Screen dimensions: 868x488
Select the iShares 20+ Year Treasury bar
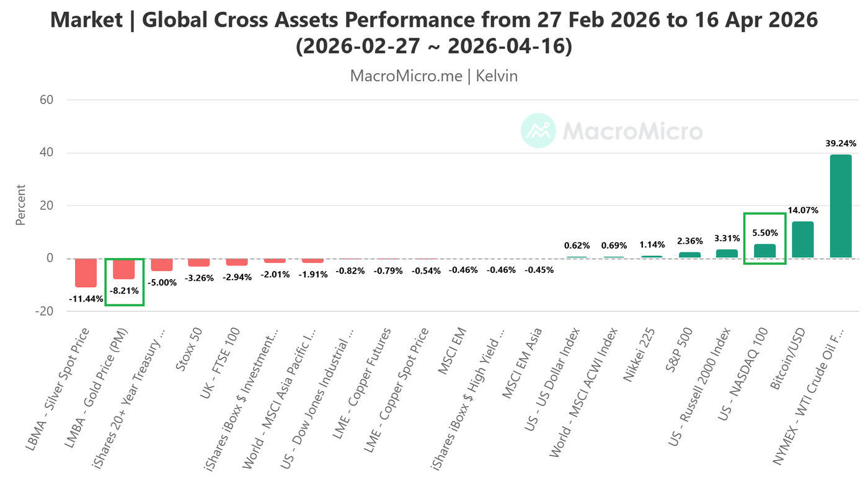click(162, 265)
